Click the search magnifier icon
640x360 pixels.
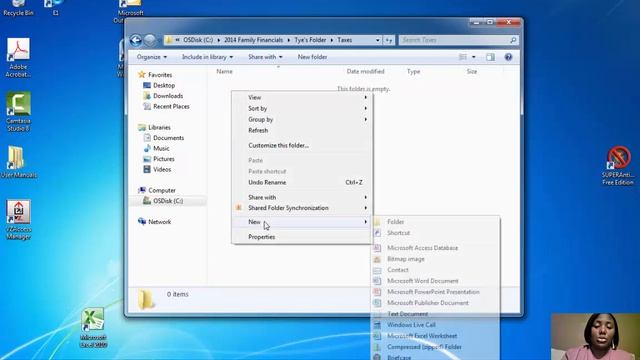(513, 40)
